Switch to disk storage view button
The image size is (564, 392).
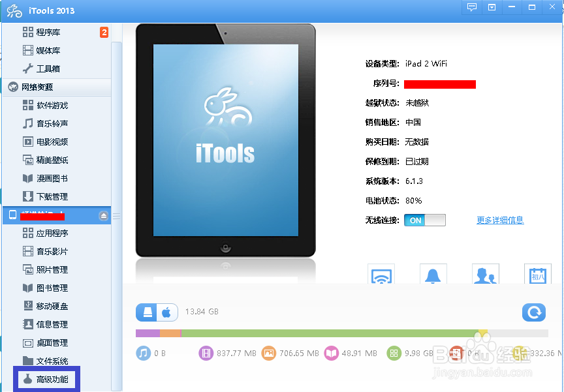[146, 312]
